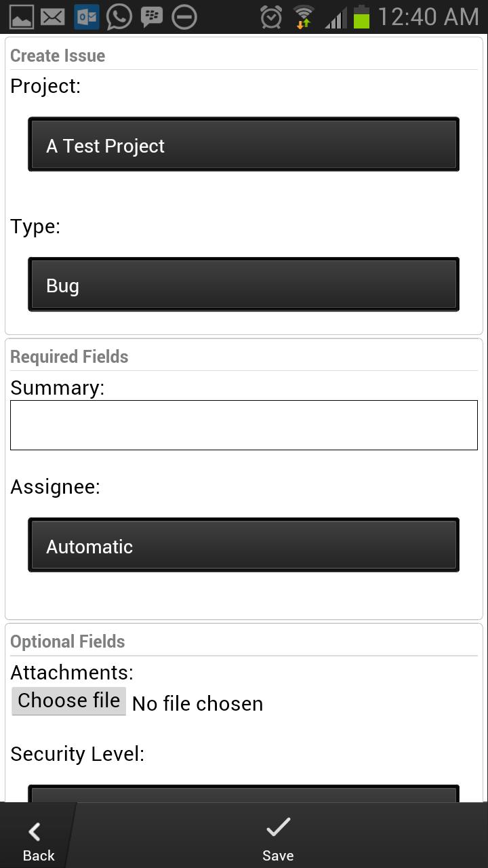The image size is (488, 868).
Task: Open the Assignee dropdown showing Automatic
Action: (x=244, y=545)
